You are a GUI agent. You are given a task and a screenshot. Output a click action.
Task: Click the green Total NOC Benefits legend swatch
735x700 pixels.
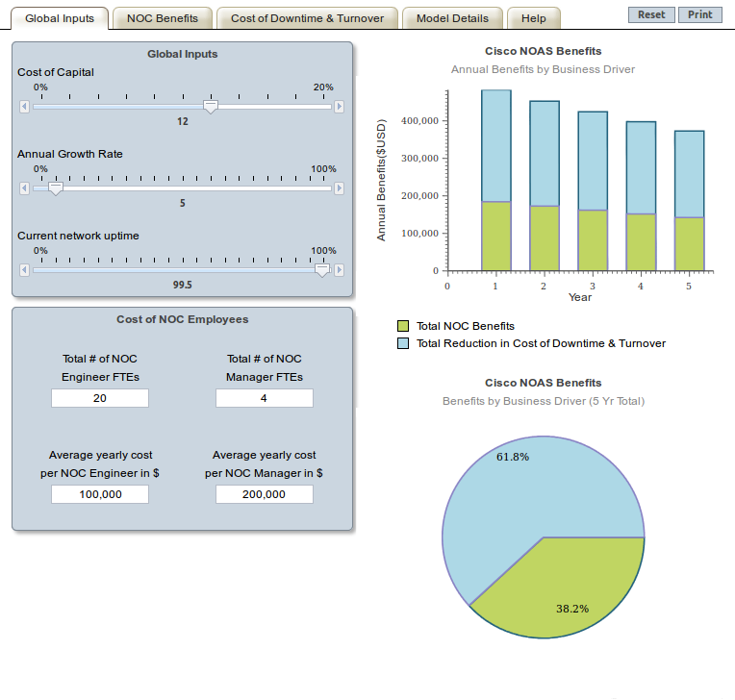coord(403,326)
